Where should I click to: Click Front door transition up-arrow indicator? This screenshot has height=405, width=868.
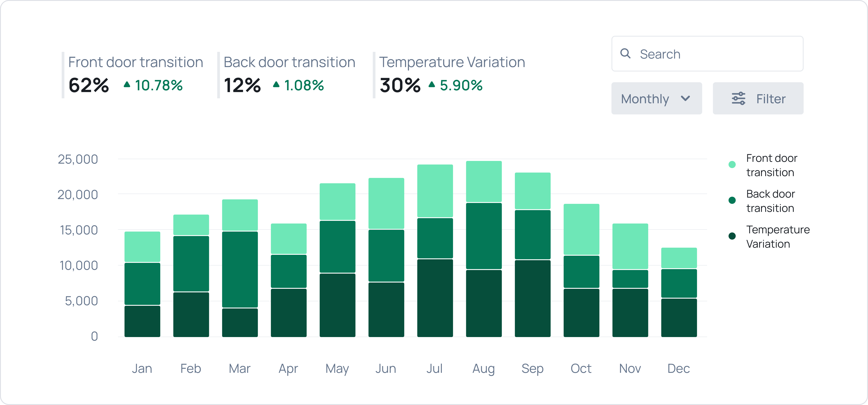tap(127, 84)
